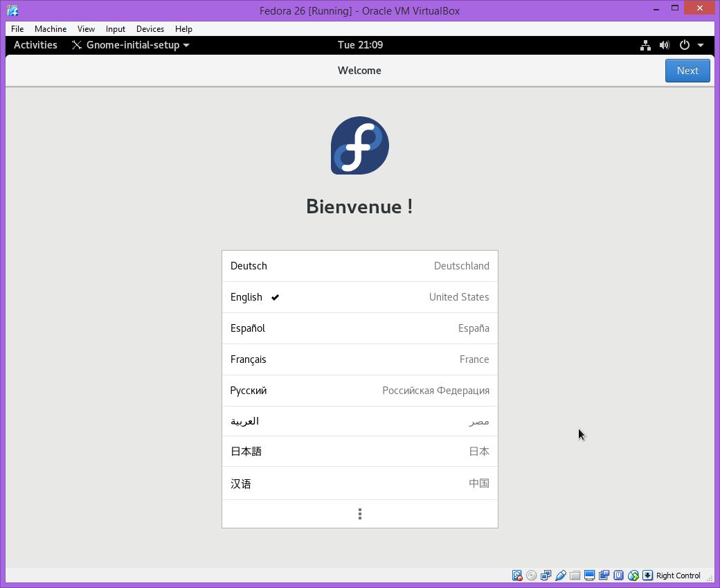Open the View menu
The image size is (720, 588).
click(86, 29)
